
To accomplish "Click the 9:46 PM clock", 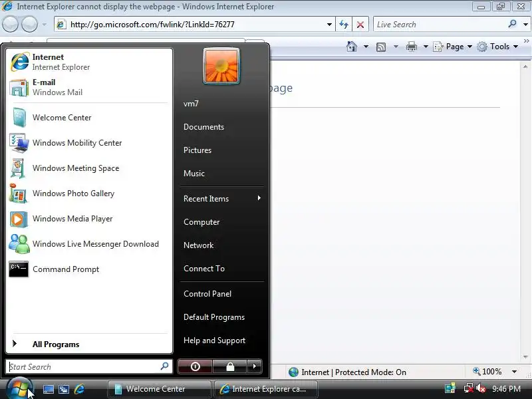I will (506, 388).
